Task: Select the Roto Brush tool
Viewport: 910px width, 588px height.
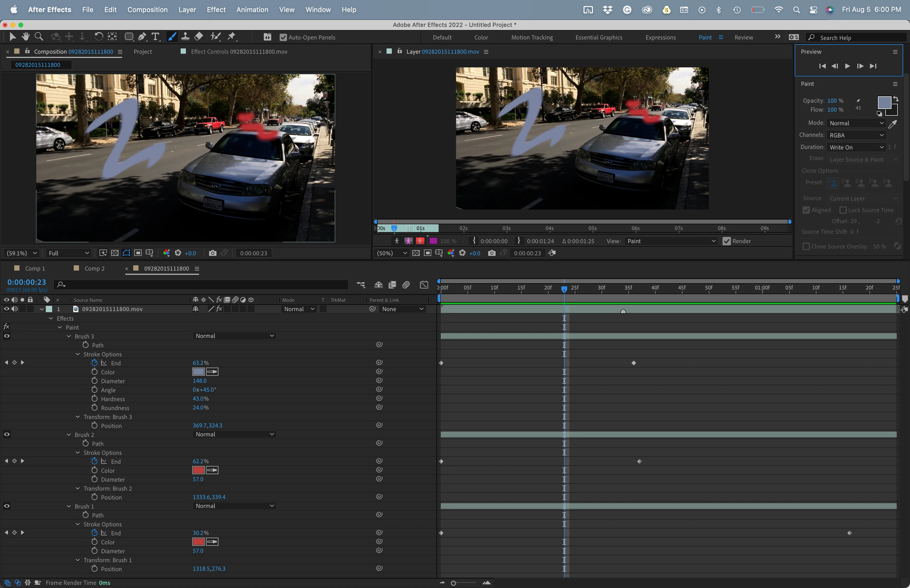Action: pyautogui.click(x=215, y=37)
